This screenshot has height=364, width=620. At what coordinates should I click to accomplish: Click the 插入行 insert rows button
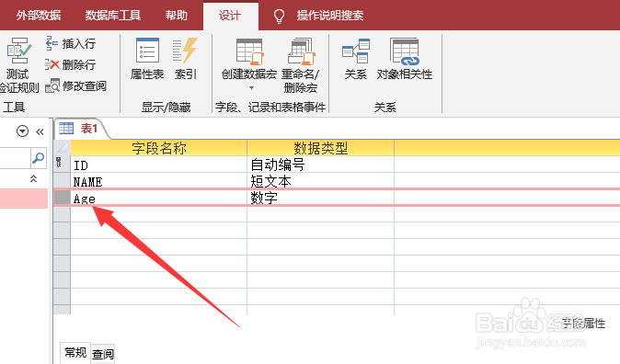point(71,43)
